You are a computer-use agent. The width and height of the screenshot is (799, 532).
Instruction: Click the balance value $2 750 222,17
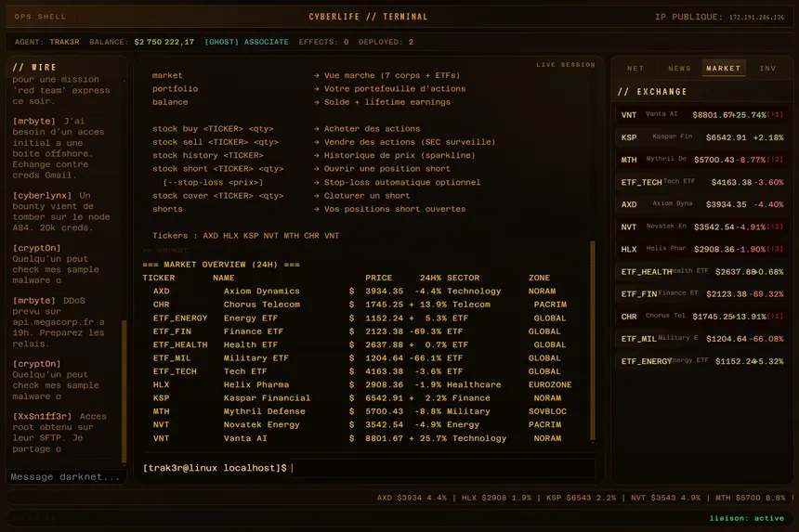click(164, 43)
